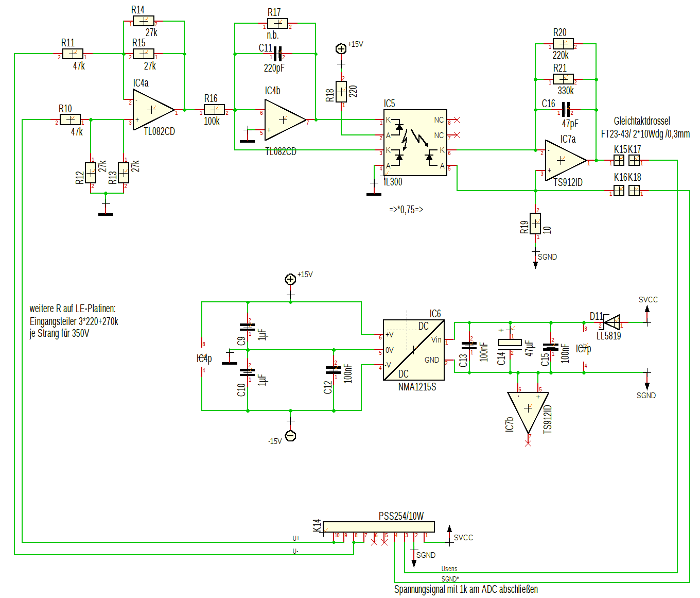The image size is (700, 598).
Task: Select the IC5 IL300 optocoupler block
Action: click(415, 143)
